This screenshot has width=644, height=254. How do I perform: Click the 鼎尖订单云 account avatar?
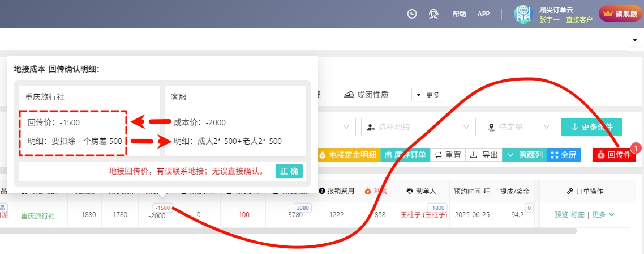pyautogui.click(x=523, y=14)
